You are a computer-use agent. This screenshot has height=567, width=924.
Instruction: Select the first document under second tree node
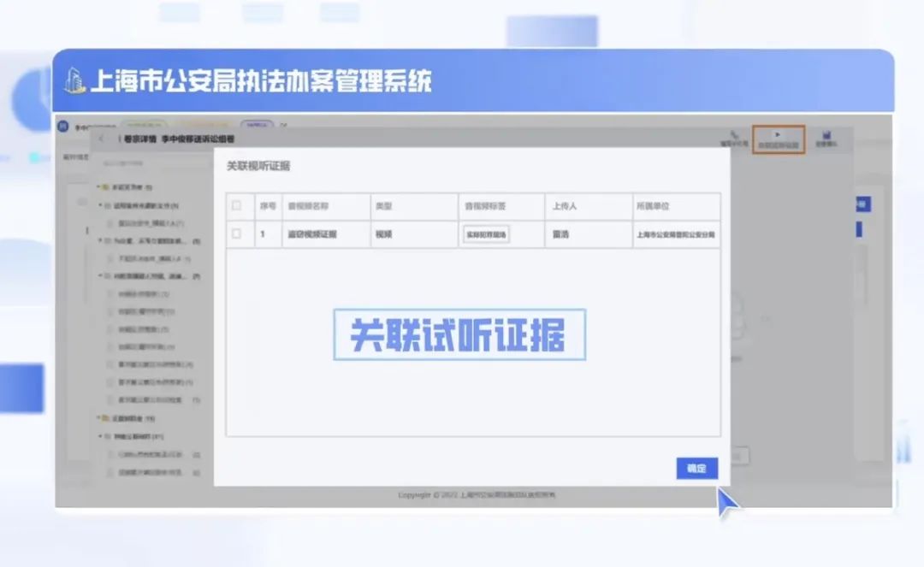(145, 223)
